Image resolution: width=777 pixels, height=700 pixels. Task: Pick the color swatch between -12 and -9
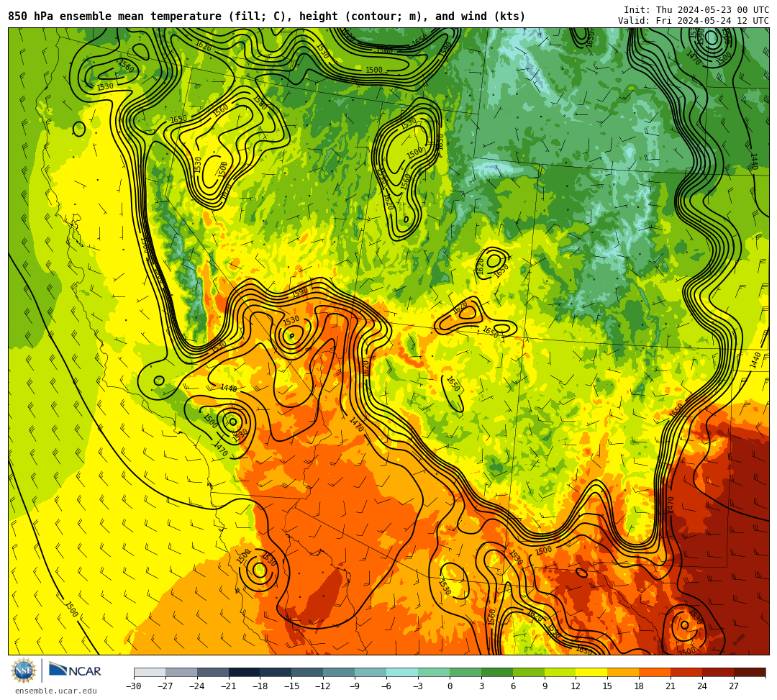(x=340, y=672)
